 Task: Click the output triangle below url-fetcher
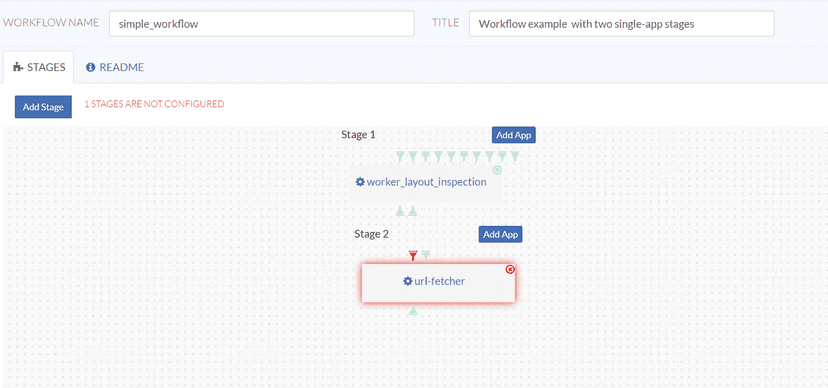413,311
